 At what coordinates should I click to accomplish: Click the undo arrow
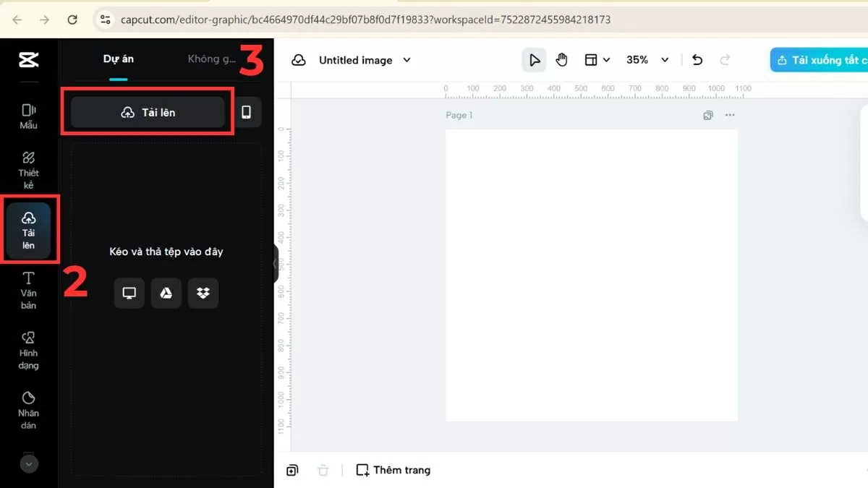(697, 60)
